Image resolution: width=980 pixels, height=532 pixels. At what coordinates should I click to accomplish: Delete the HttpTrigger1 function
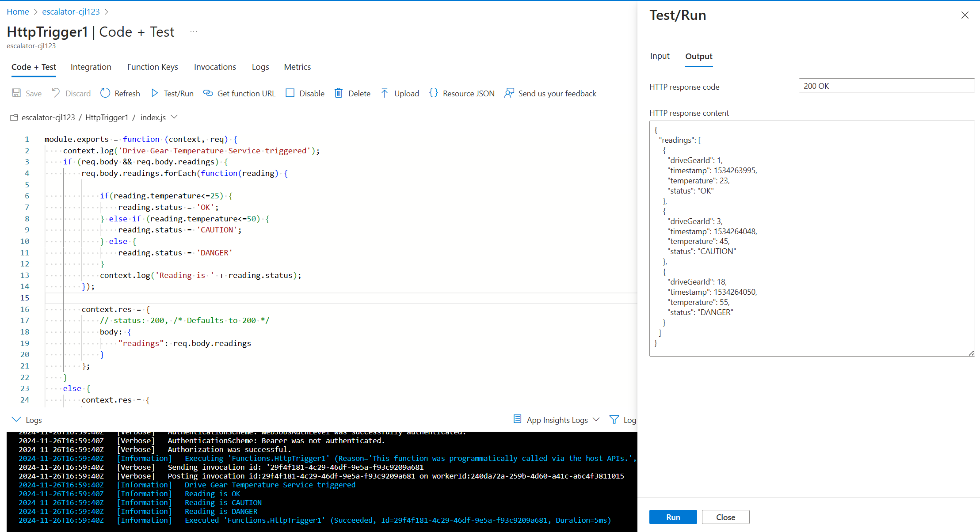click(x=352, y=93)
